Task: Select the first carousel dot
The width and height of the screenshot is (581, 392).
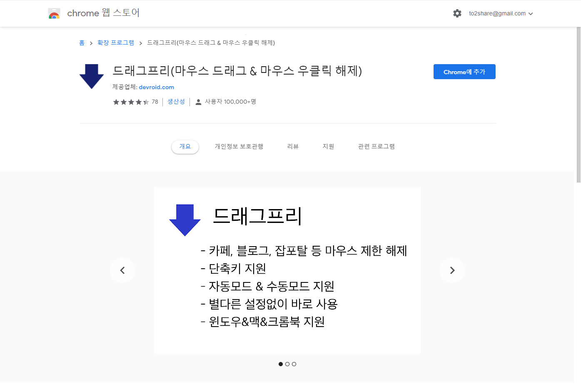Action: click(281, 364)
